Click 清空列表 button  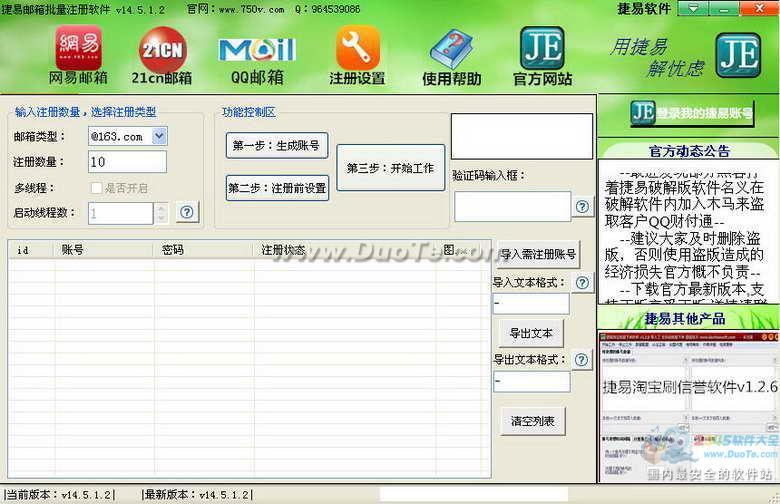(532, 421)
